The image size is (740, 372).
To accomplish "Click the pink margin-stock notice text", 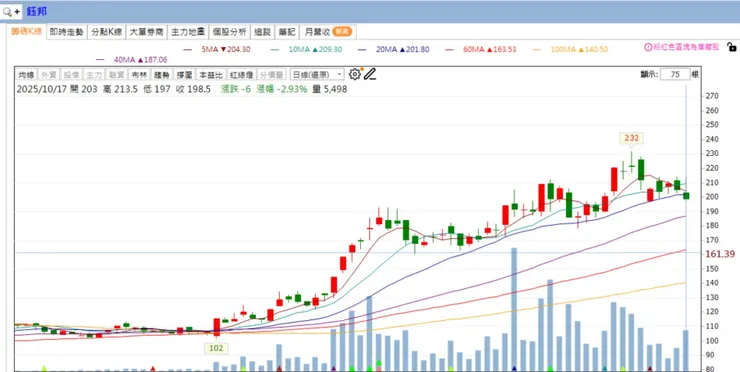I will [686, 47].
